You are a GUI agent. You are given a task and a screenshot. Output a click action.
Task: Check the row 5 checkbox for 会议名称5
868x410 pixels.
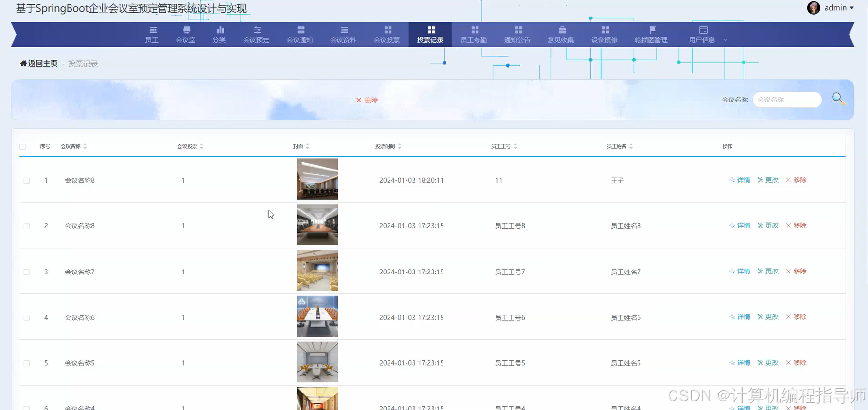(x=27, y=363)
